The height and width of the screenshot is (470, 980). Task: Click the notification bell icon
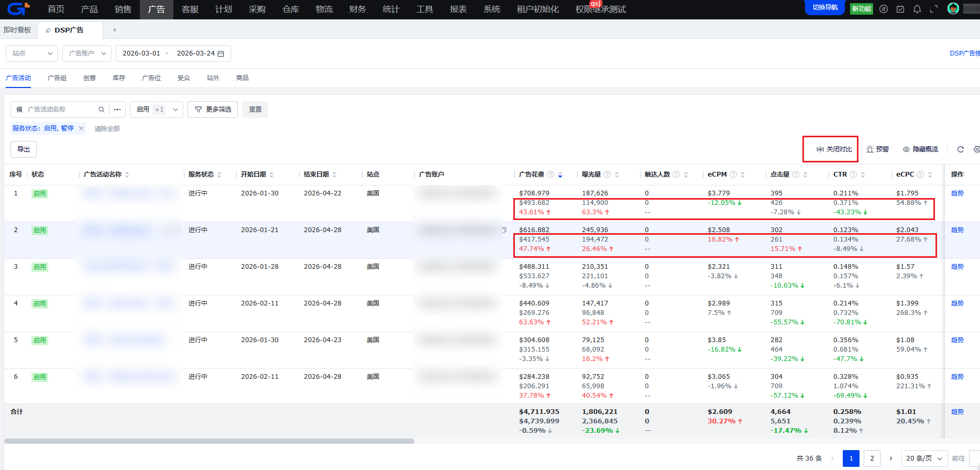(x=917, y=9)
